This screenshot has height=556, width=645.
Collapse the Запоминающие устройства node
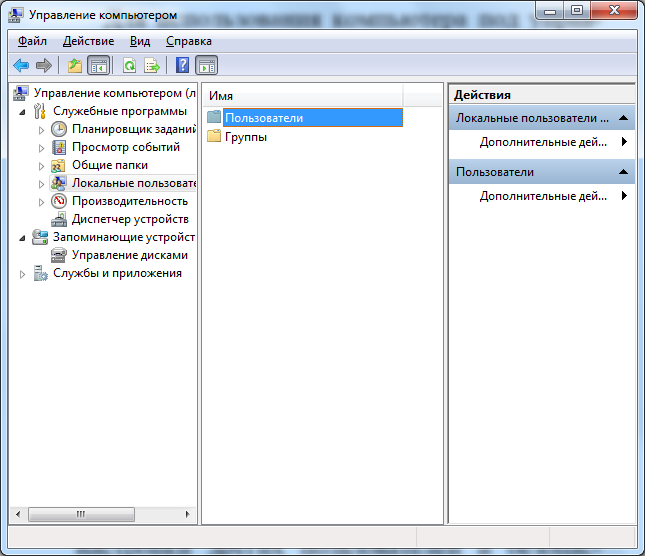tap(22, 238)
